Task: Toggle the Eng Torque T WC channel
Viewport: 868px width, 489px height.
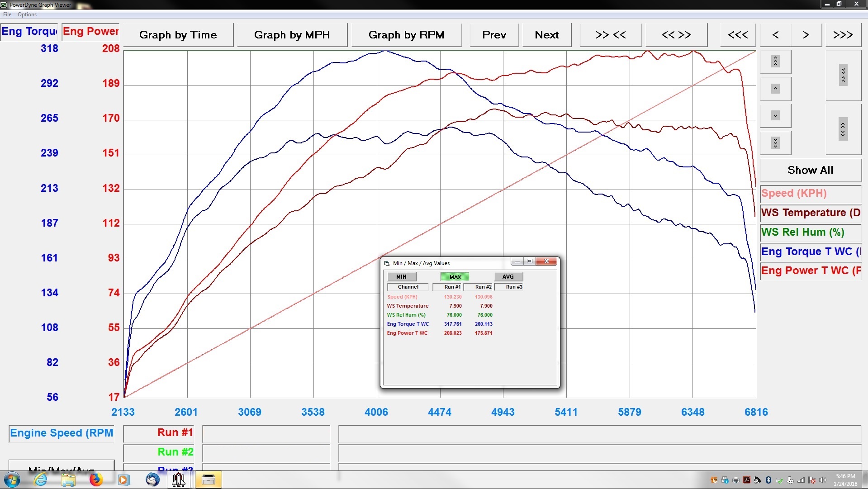Action: pyautogui.click(x=810, y=252)
